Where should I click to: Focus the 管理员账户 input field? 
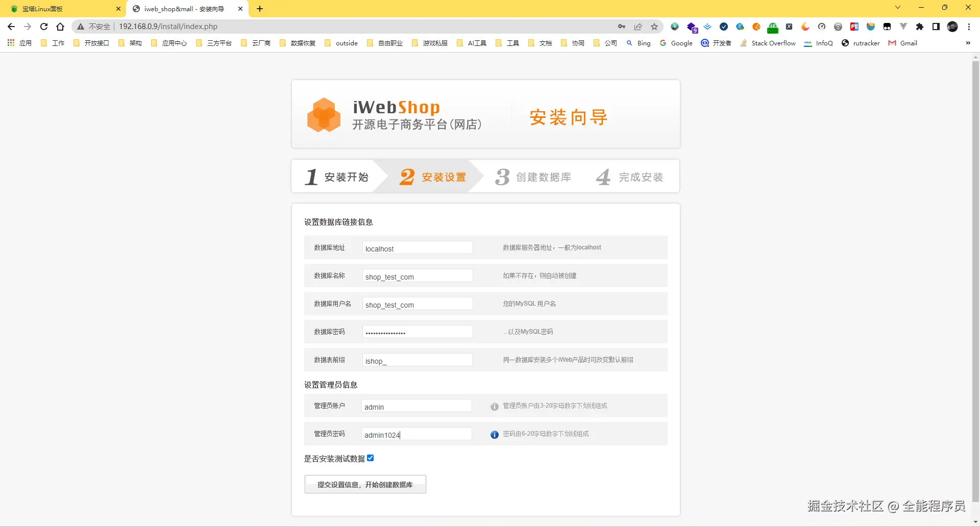pyautogui.click(x=416, y=406)
